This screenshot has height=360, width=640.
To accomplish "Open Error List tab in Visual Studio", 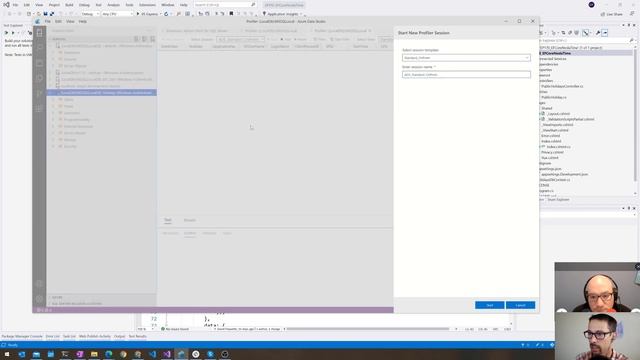I will pos(53,336).
